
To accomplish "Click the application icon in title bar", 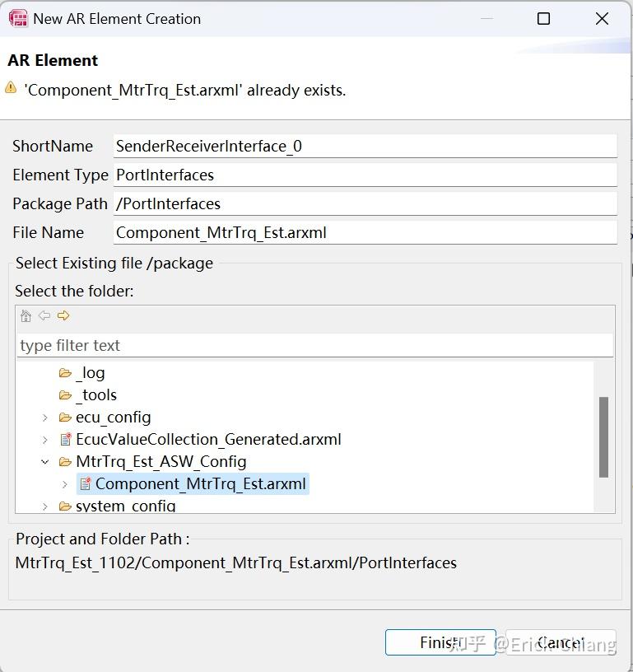I will 17,18.
